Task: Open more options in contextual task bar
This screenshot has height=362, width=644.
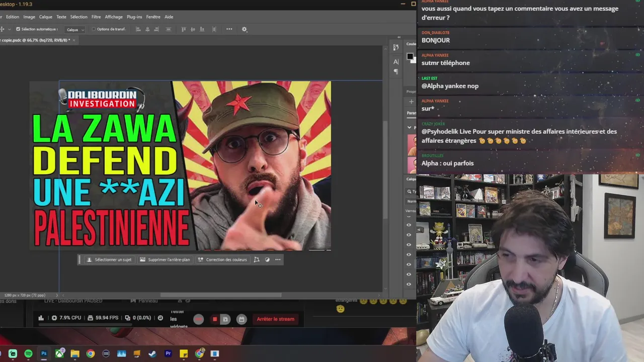Action: click(x=278, y=260)
